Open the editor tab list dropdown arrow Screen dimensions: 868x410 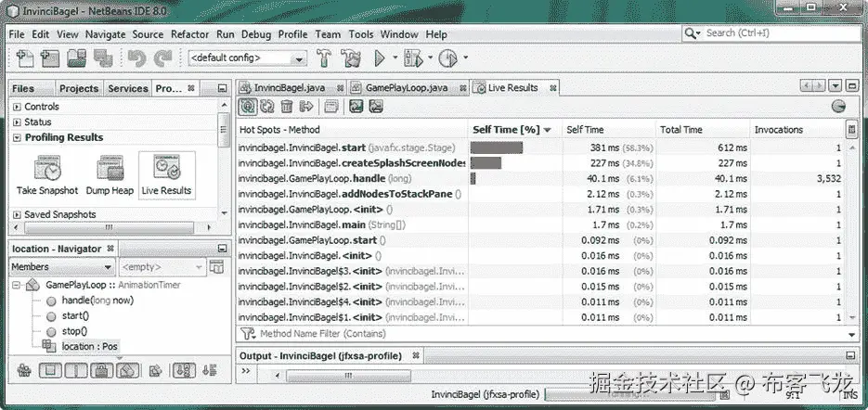[835, 86]
